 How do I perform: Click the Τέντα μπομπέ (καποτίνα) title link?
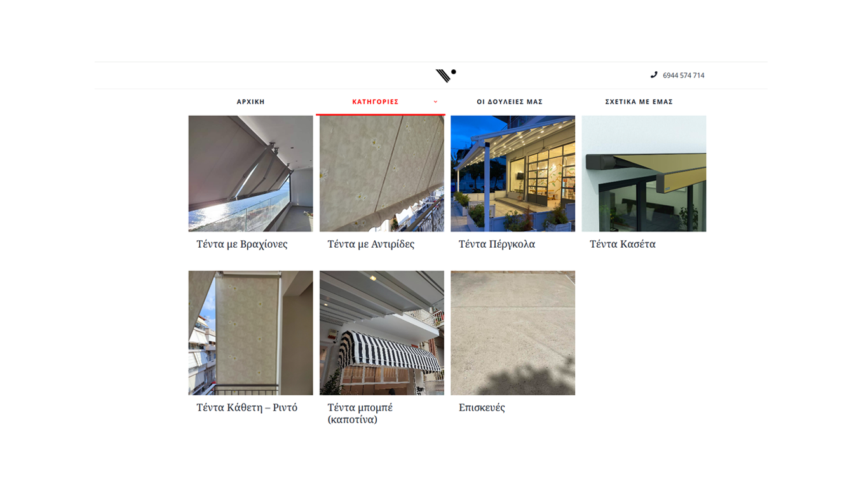click(x=360, y=413)
